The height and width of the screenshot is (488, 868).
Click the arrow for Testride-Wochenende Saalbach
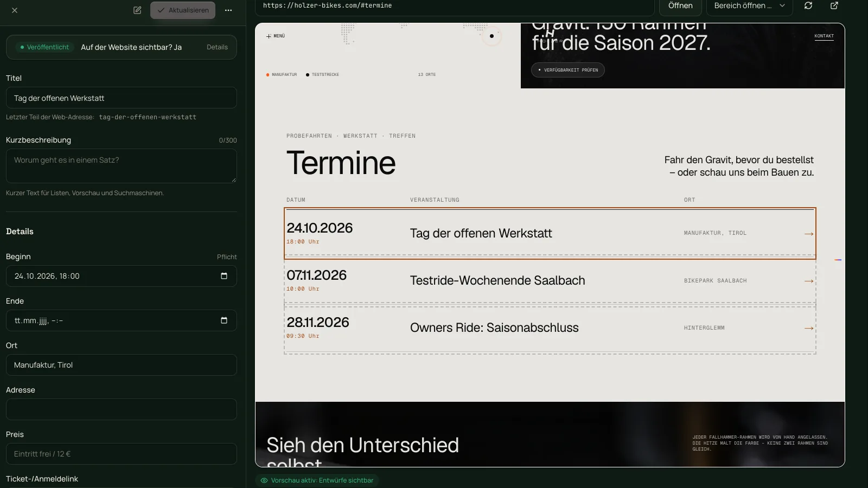(809, 281)
